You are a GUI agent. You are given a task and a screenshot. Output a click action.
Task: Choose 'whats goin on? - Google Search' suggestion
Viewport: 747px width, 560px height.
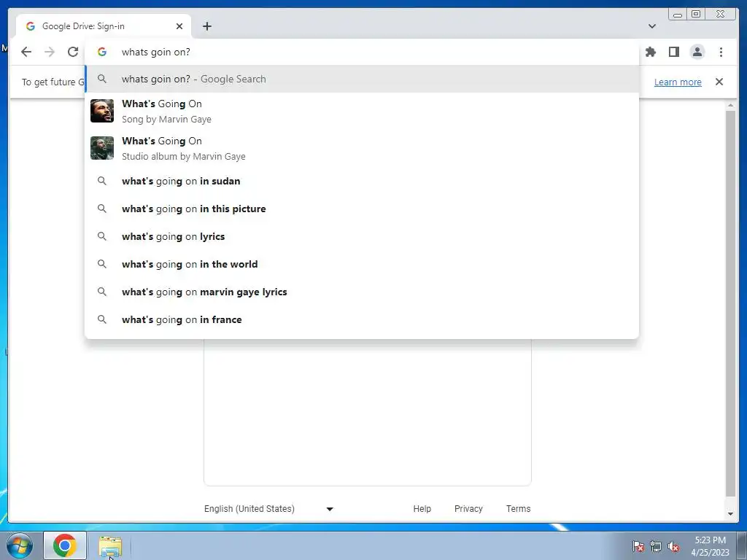362,79
